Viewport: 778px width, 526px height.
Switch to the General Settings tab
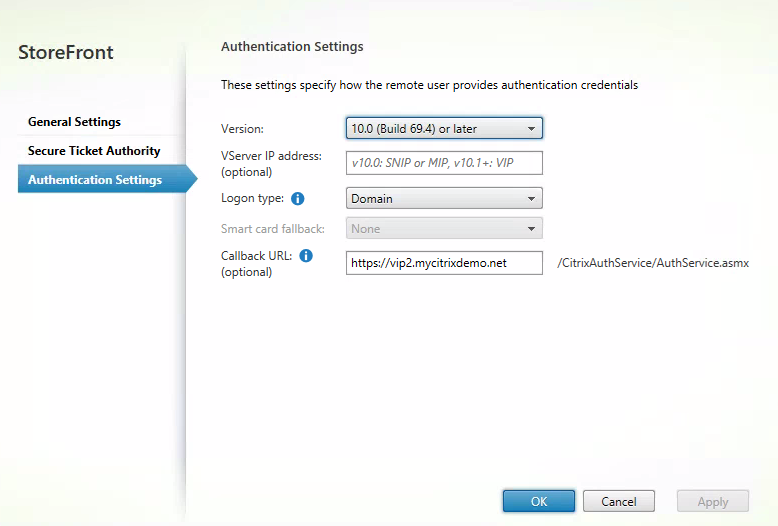[74, 122]
